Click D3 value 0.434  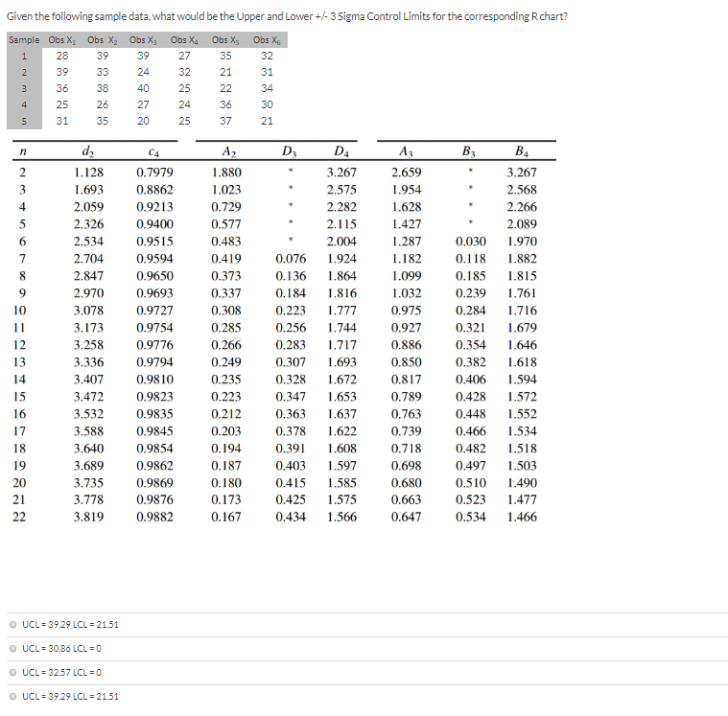point(292,517)
